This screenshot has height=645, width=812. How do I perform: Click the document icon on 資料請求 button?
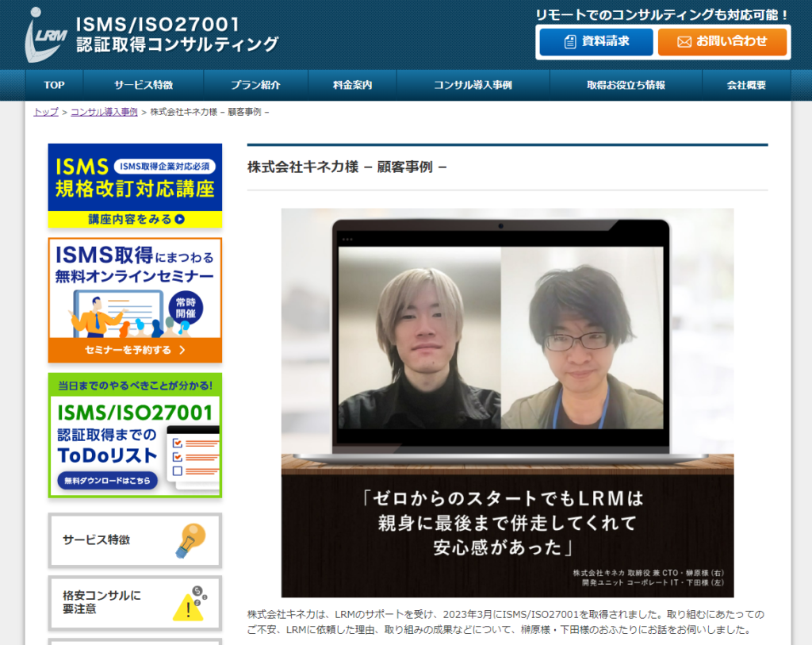point(569,41)
